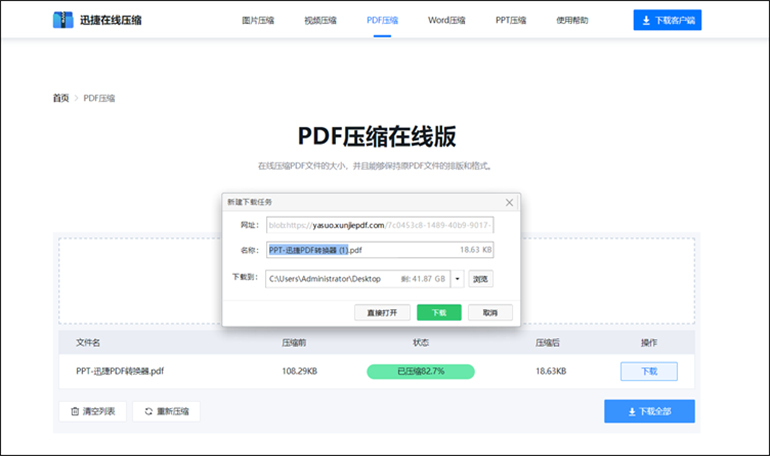Screen dimensions: 770x456
Task: Click the 已压缩82.7% progress bar
Action: click(x=421, y=371)
